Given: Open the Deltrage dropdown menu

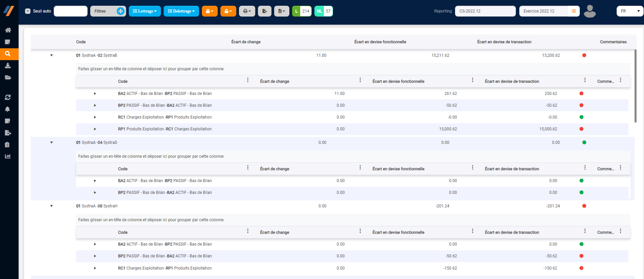Looking at the screenshot, I should [181, 11].
